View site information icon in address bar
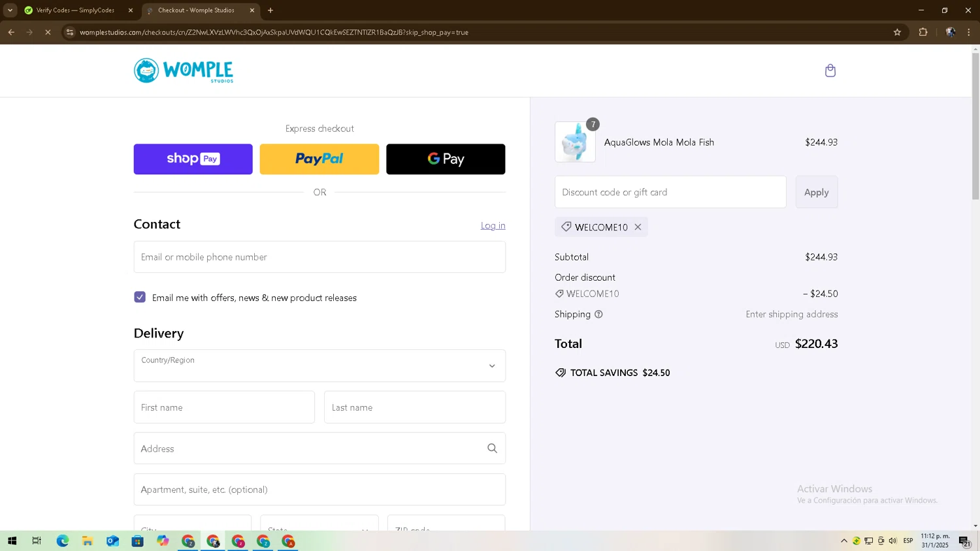 [x=70, y=32]
